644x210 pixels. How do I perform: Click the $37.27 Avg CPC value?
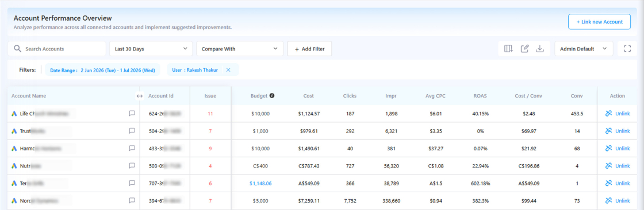pyautogui.click(x=435, y=149)
